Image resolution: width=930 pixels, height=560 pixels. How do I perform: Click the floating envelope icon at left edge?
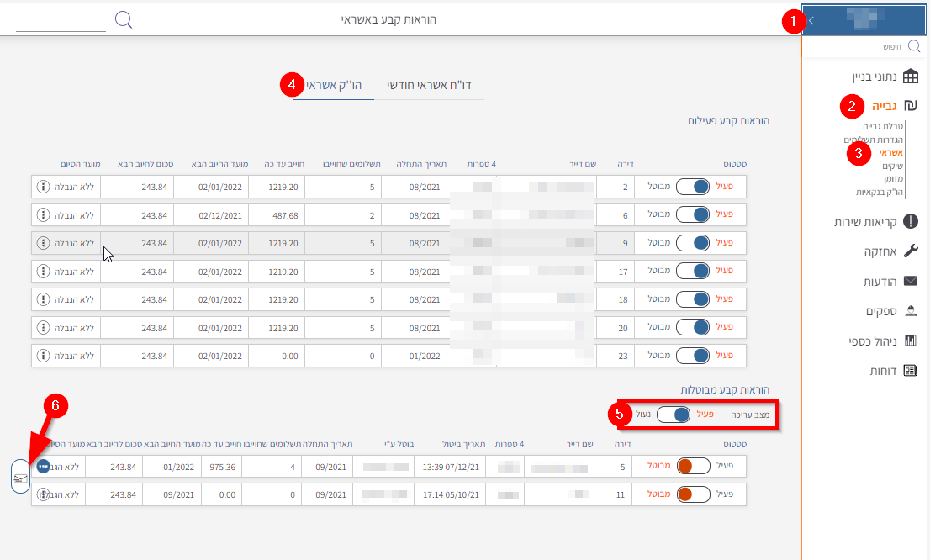click(x=22, y=477)
